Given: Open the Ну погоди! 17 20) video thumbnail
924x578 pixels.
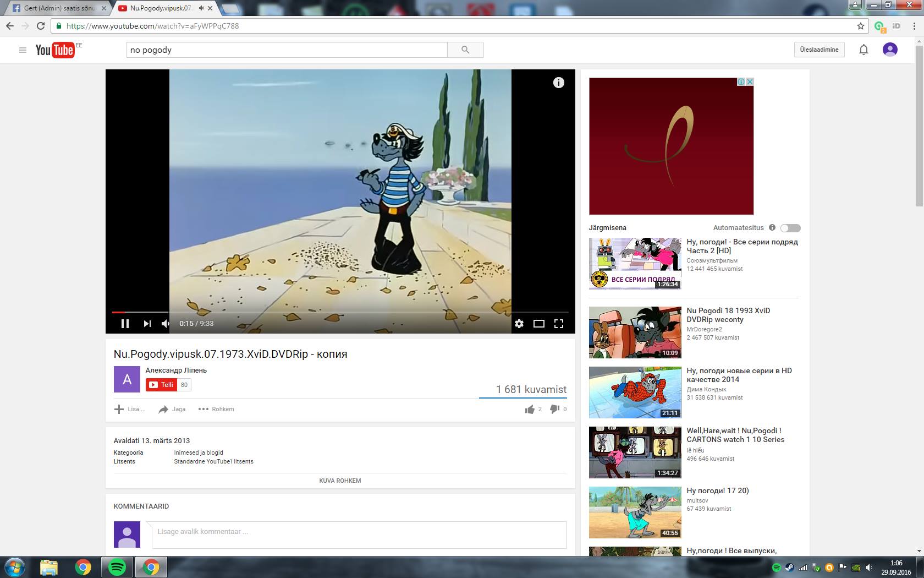Looking at the screenshot, I should click(x=635, y=512).
